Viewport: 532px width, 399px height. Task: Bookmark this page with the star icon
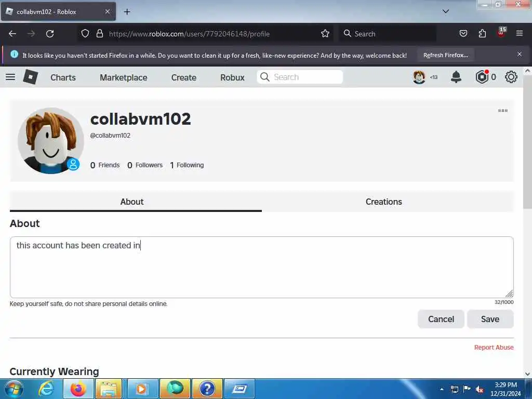tap(325, 34)
